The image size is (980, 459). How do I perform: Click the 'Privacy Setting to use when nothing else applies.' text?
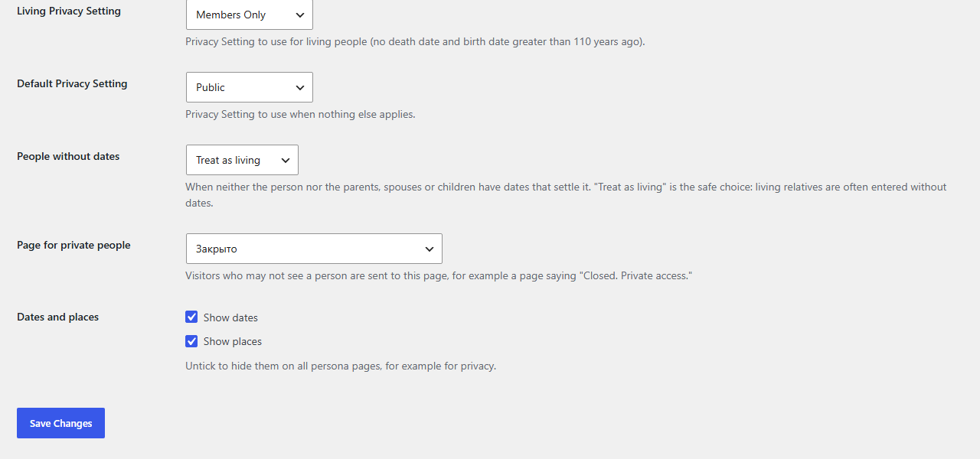pyautogui.click(x=300, y=115)
